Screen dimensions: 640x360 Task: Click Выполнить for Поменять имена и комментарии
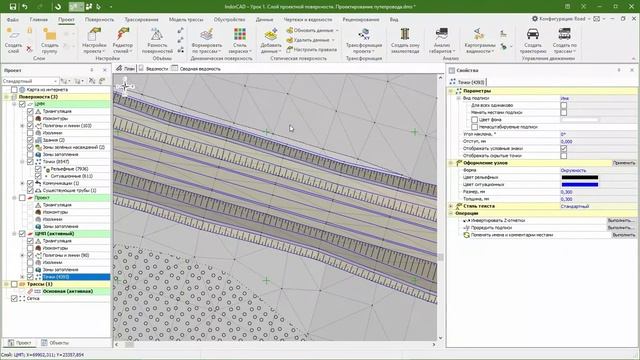[624, 235]
